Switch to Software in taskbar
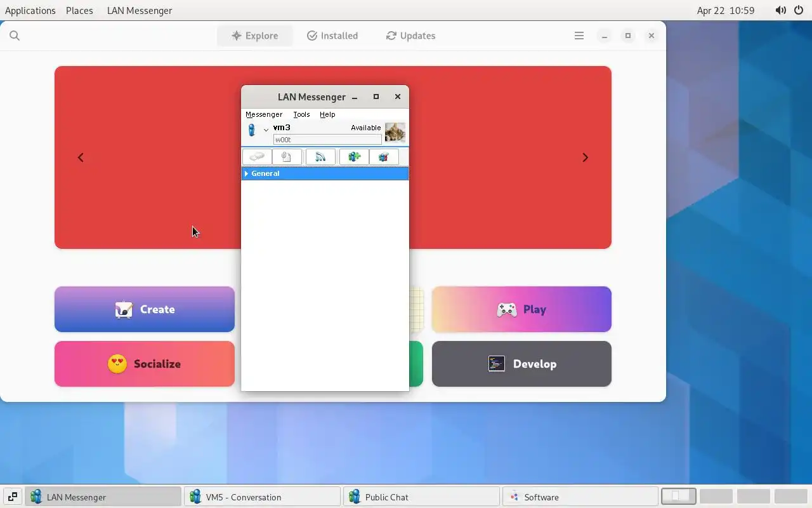This screenshot has width=812, height=508. pos(580,497)
